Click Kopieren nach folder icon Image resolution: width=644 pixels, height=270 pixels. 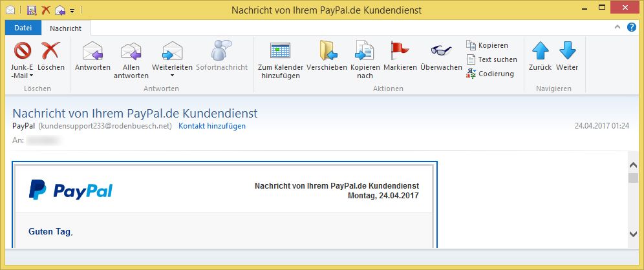364,50
